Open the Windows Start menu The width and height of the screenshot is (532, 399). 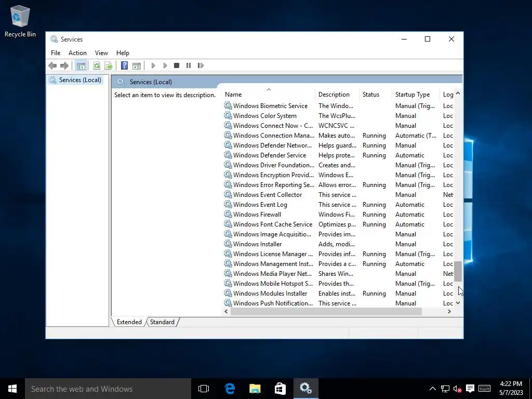tap(12, 389)
